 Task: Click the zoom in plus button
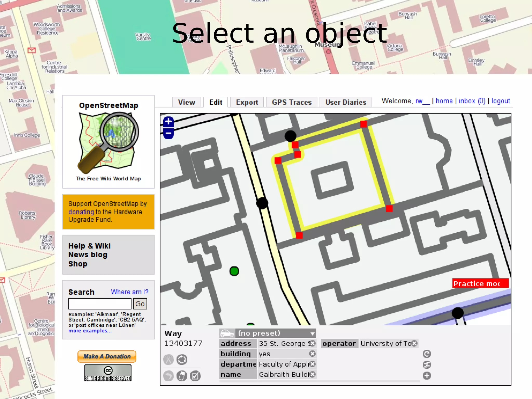point(168,121)
